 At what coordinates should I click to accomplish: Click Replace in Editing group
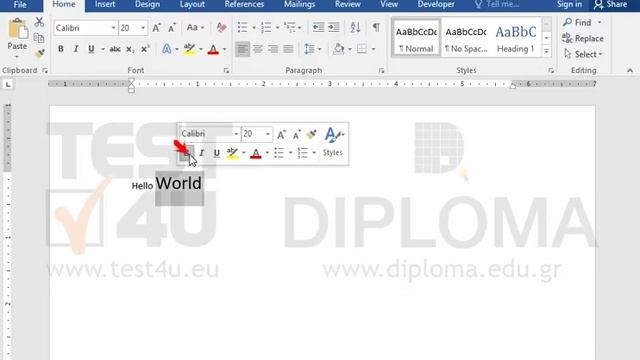(583, 38)
